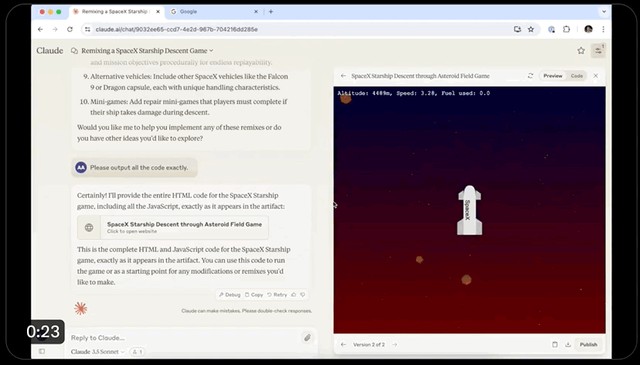Download the artifact file
Image resolution: width=640 pixels, height=365 pixels.
pos(568,345)
